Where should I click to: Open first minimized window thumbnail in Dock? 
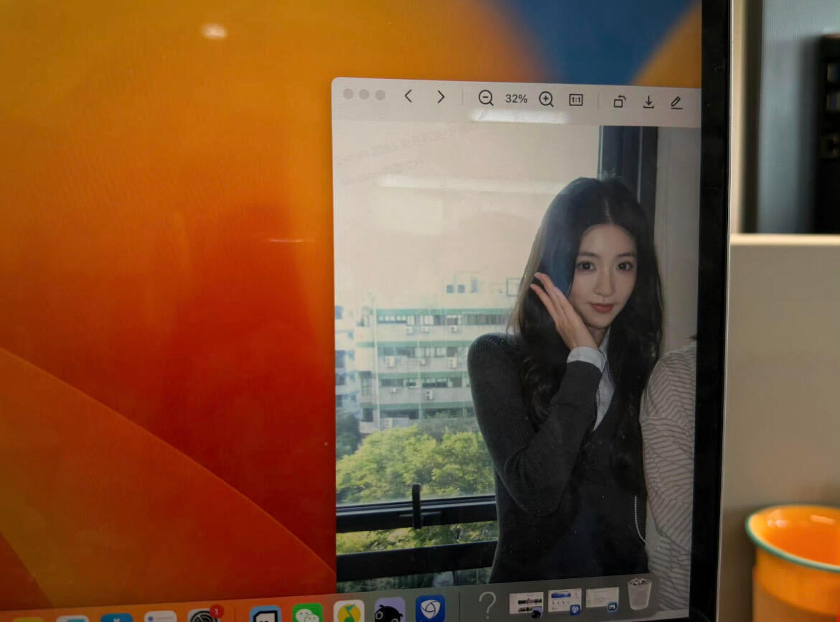(x=526, y=604)
